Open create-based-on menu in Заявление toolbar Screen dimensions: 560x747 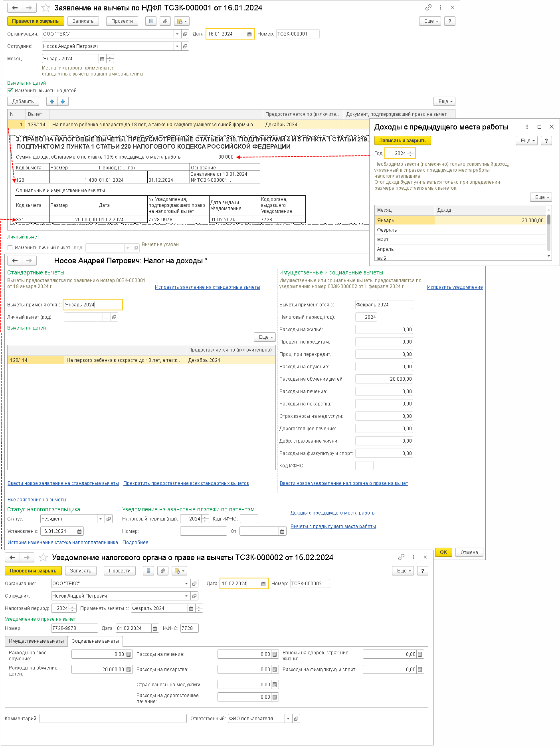[182, 21]
